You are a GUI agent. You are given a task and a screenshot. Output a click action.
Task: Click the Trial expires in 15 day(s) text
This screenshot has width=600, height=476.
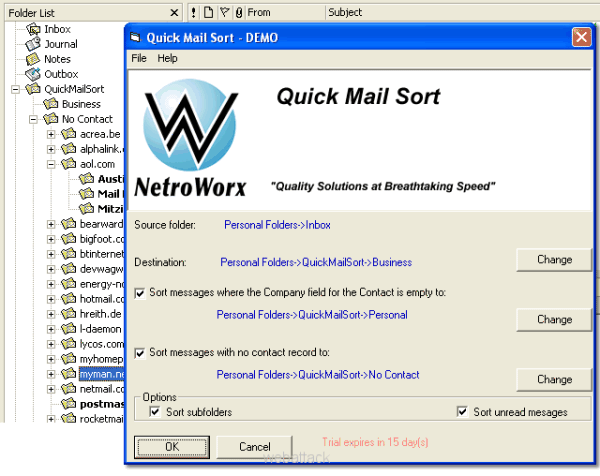[x=375, y=442]
